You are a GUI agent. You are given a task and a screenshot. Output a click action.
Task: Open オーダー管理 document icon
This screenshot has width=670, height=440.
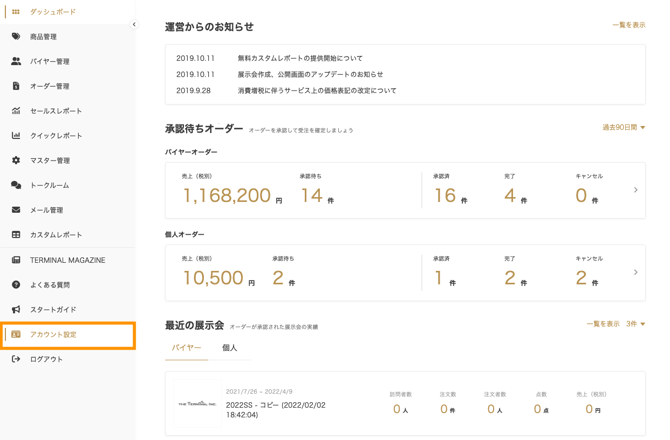click(16, 86)
